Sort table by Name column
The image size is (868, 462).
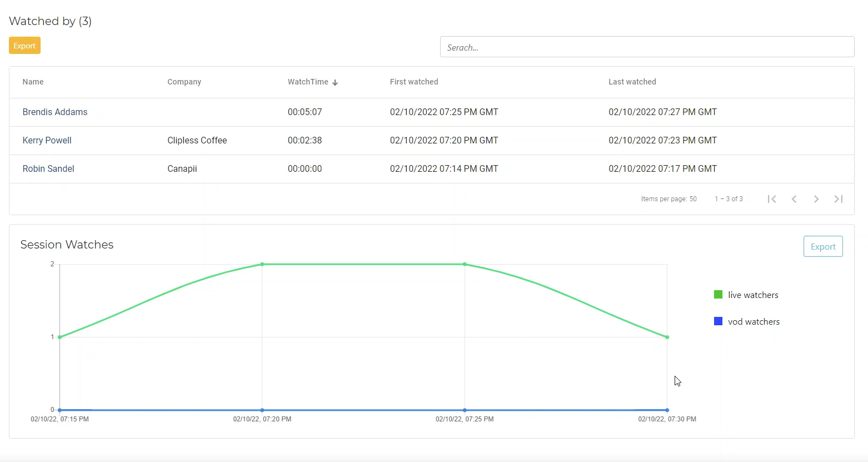coord(33,82)
